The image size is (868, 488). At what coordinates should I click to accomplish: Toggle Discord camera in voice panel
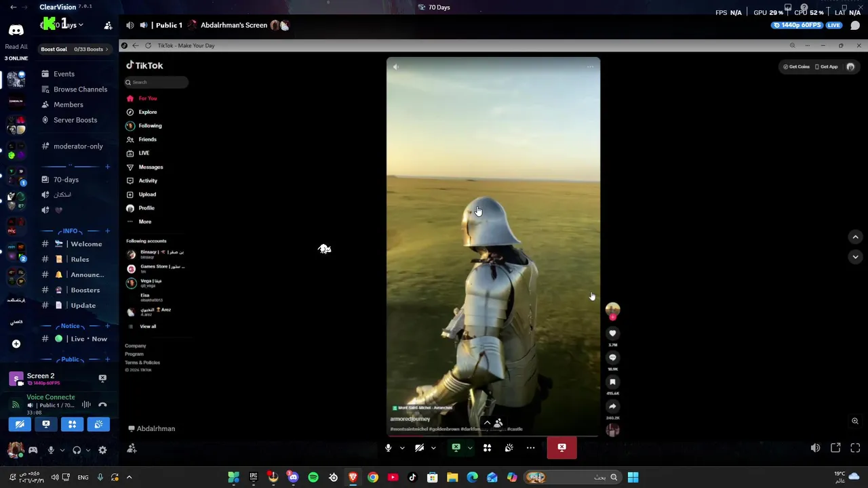(x=20, y=424)
